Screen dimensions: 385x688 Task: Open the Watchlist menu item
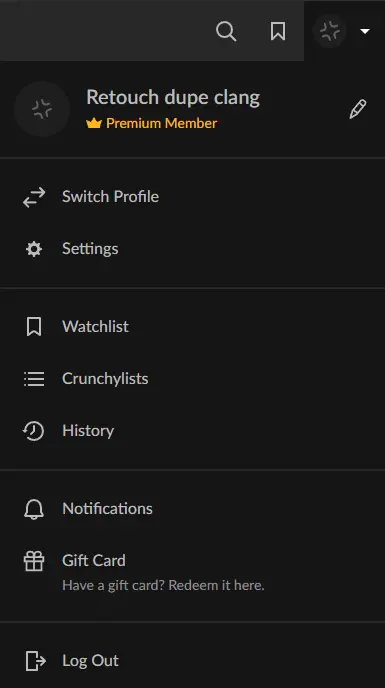tap(192, 327)
